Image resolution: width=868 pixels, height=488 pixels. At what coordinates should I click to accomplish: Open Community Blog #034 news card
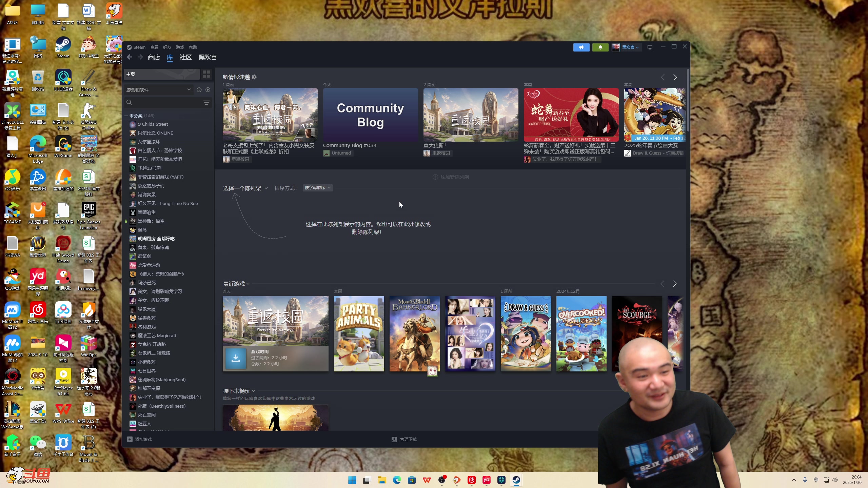pos(370,115)
